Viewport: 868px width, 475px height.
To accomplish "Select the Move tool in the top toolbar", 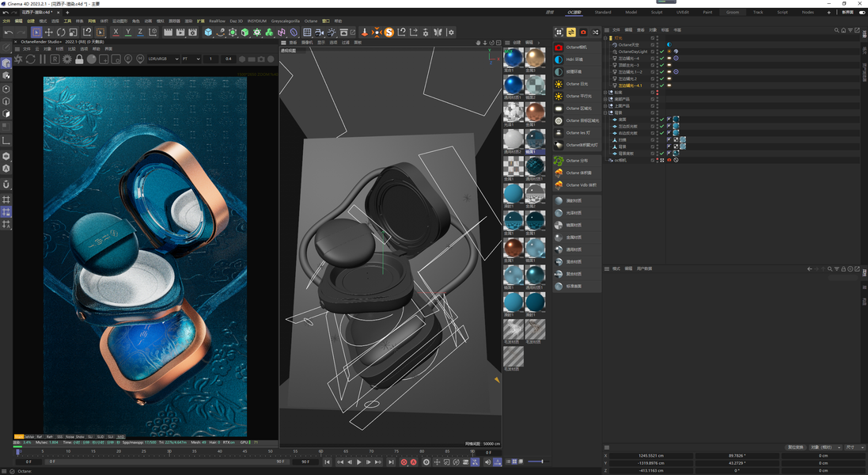I will 49,32.
